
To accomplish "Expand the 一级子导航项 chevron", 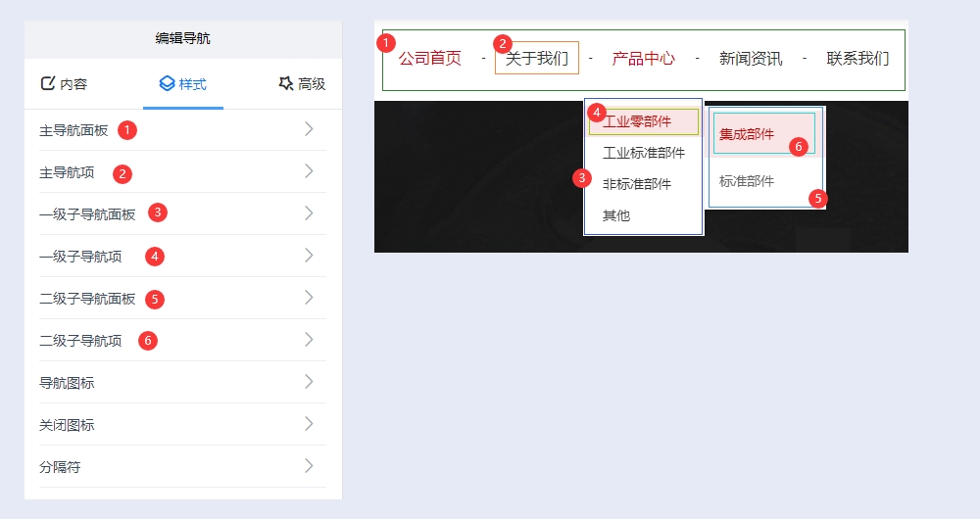I will [309, 256].
